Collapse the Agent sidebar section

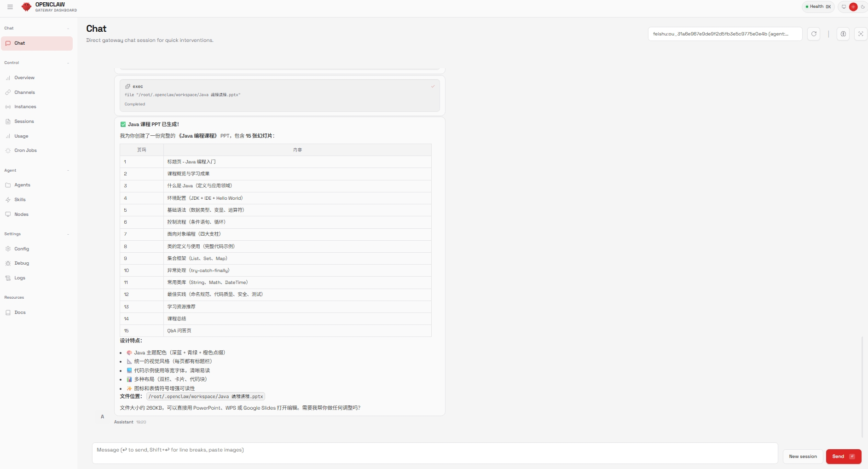(x=68, y=171)
